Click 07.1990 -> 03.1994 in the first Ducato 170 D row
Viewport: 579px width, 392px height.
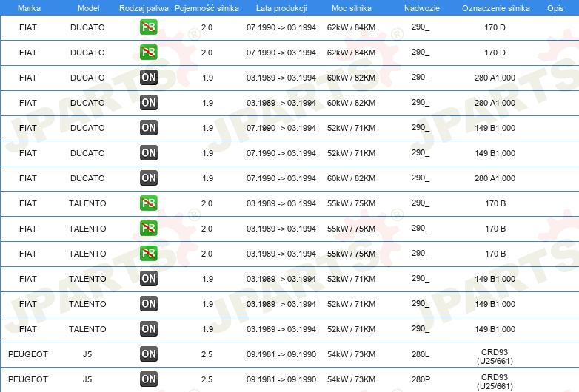pos(281,27)
